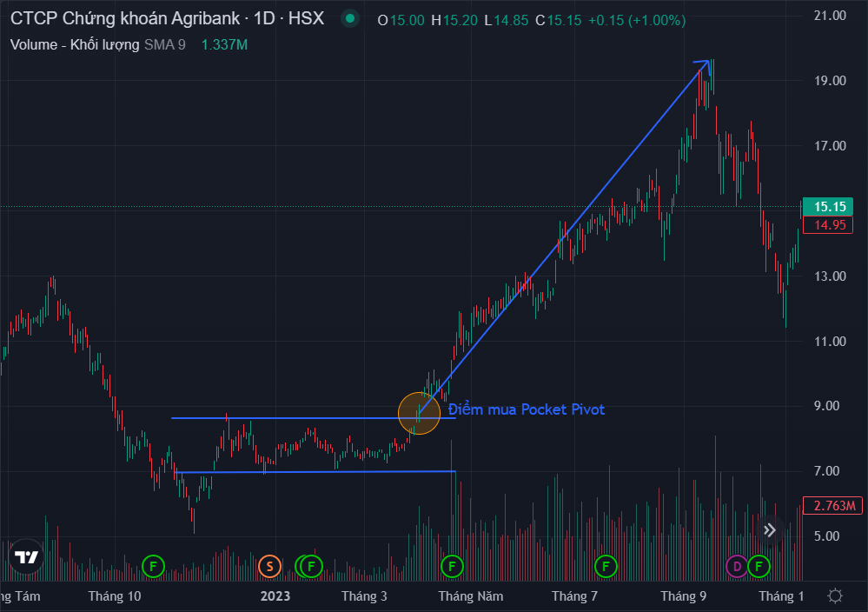The height and width of the screenshot is (612, 868).
Task: Click price axis label 11.00
Action: [x=830, y=341]
